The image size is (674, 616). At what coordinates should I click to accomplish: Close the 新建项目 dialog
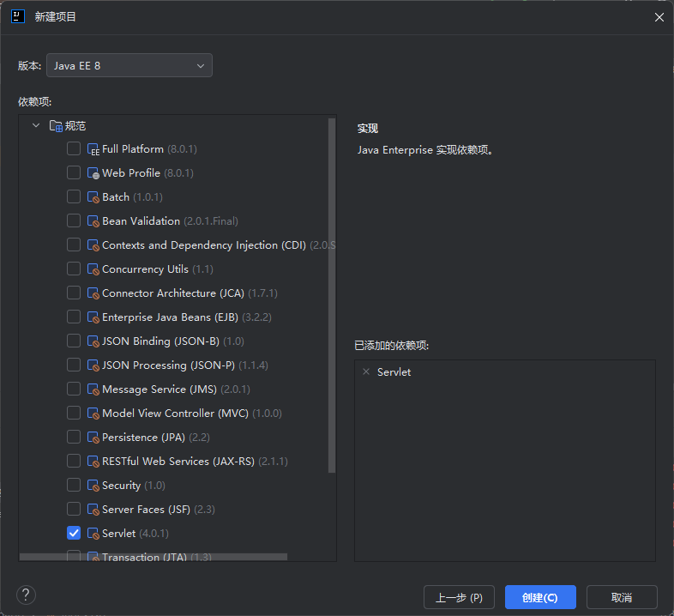pos(659,17)
